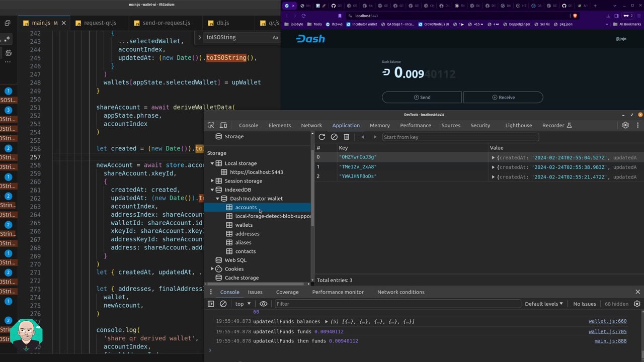The width and height of the screenshot is (644, 362).
Task: Click the Start from key input
Action: click(x=460, y=137)
